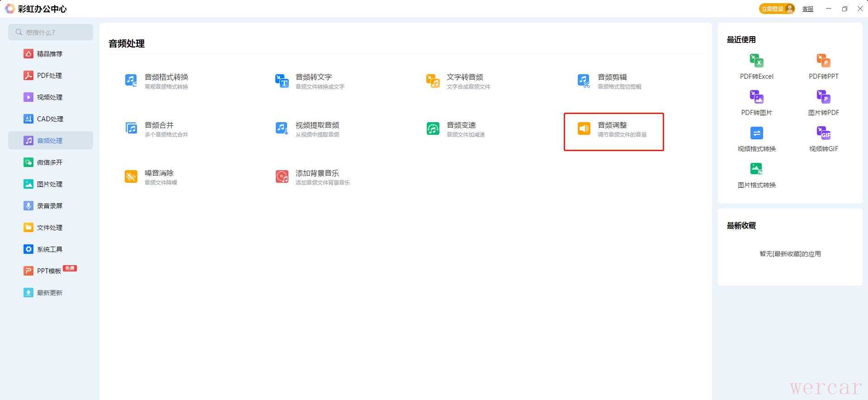Select 录音录屏 in the sidebar
This screenshot has height=400, width=868.
point(49,206)
